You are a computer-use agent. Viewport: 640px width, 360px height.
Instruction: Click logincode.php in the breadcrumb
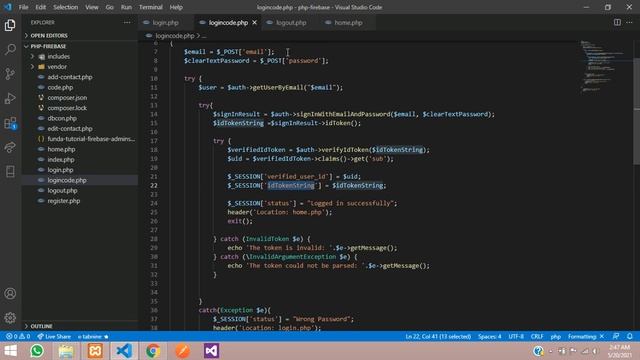[175, 36]
